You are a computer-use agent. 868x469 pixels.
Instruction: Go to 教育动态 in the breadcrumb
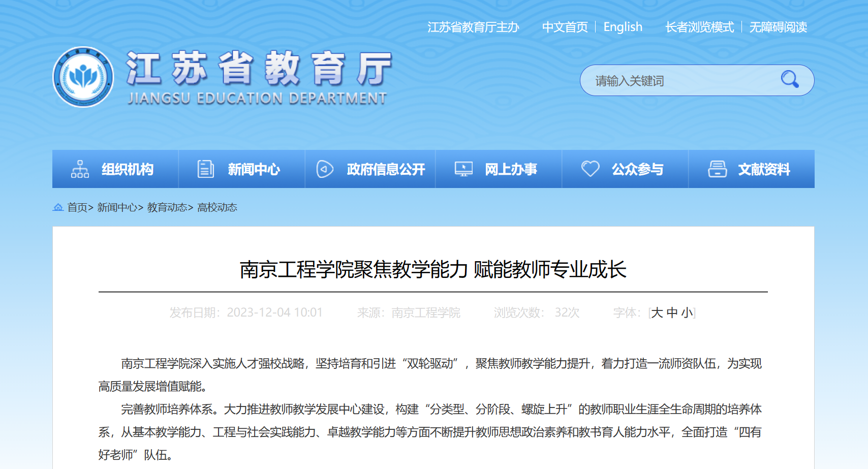click(167, 207)
